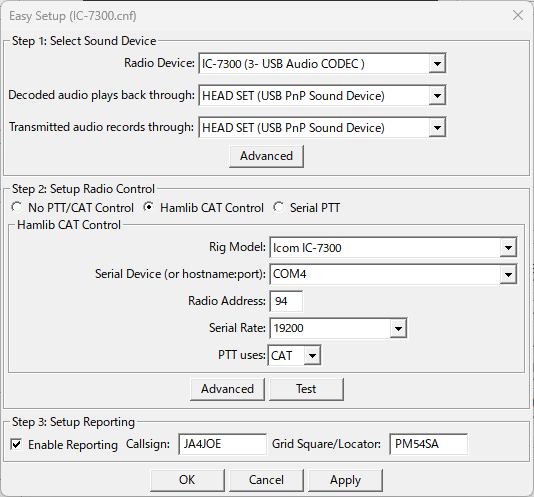This screenshot has height=497, width=534.
Task: Click Advanced button in Step 1 sound section
Action: pos(266,156)
